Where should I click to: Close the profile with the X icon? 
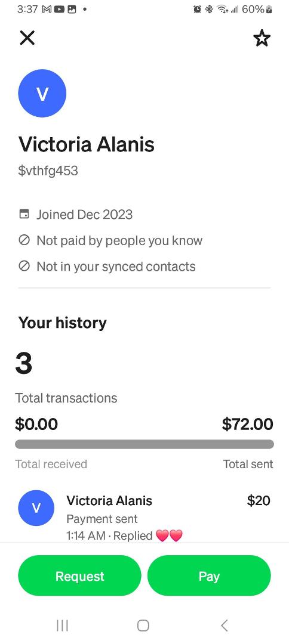[x=27, y=38]
